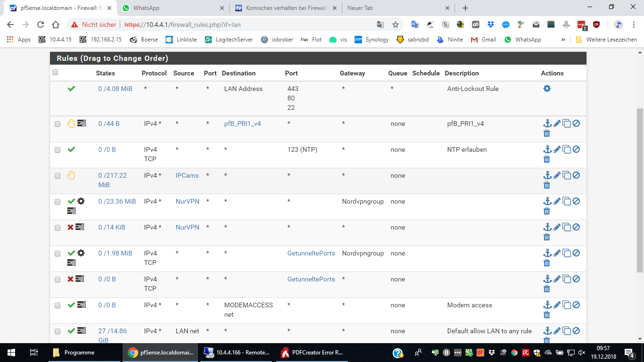Image resolution: width=644 pixels, height=362 pixels.
Task: Edit the NTP erlauben rule with the pencil icon
Action: 557,149
